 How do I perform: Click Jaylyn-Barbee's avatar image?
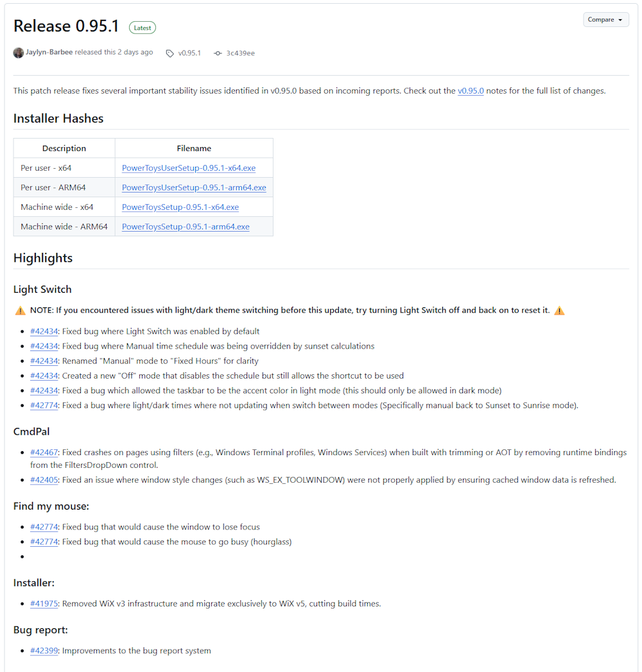click(x=19, y=53)
